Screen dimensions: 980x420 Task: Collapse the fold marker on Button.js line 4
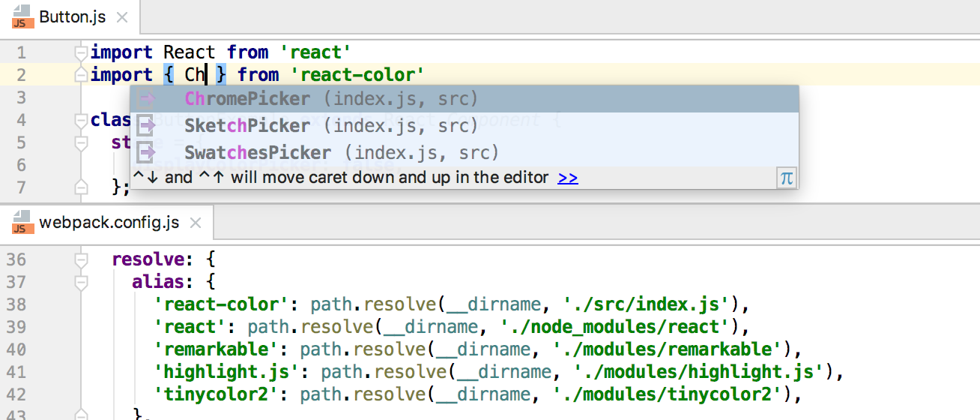click(81, 120)
